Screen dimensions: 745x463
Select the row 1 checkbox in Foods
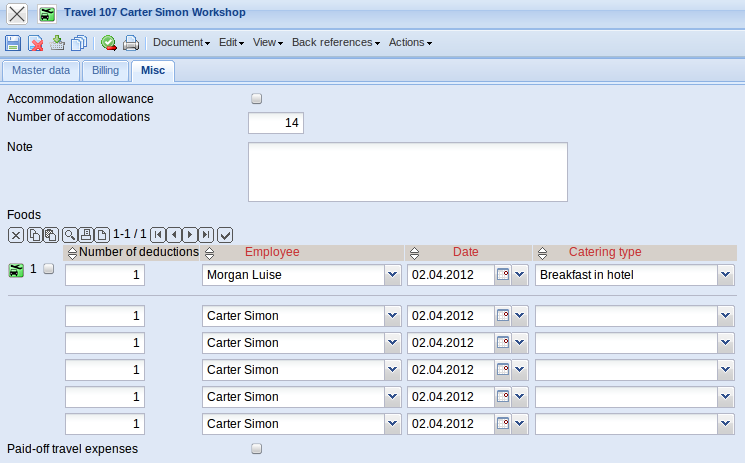tap(49, 269)
